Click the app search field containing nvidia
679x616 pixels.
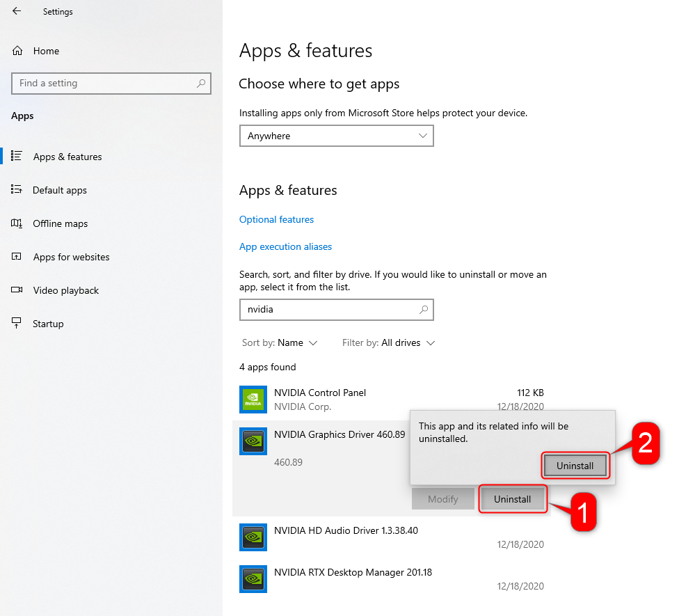(337, 310)
